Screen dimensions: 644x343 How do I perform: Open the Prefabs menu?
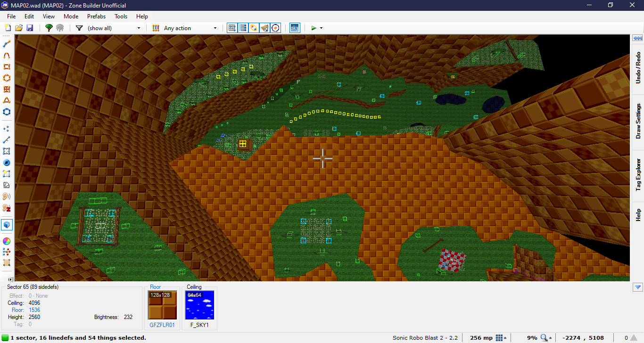point(97,16)
